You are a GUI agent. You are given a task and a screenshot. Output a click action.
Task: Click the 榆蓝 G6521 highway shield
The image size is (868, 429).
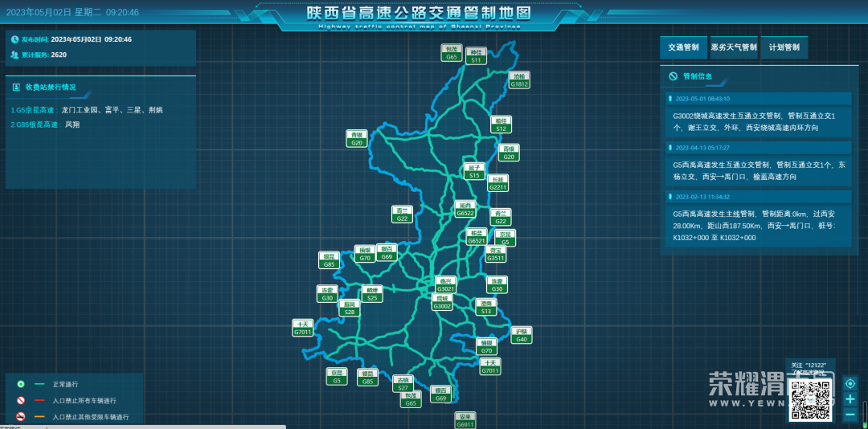[x=476, y=236]
